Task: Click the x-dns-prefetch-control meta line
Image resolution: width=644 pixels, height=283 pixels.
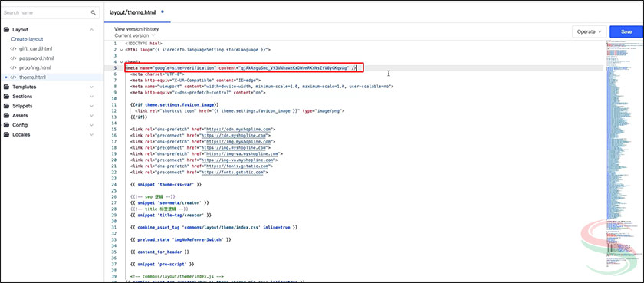Action: [x=198, y=93]
